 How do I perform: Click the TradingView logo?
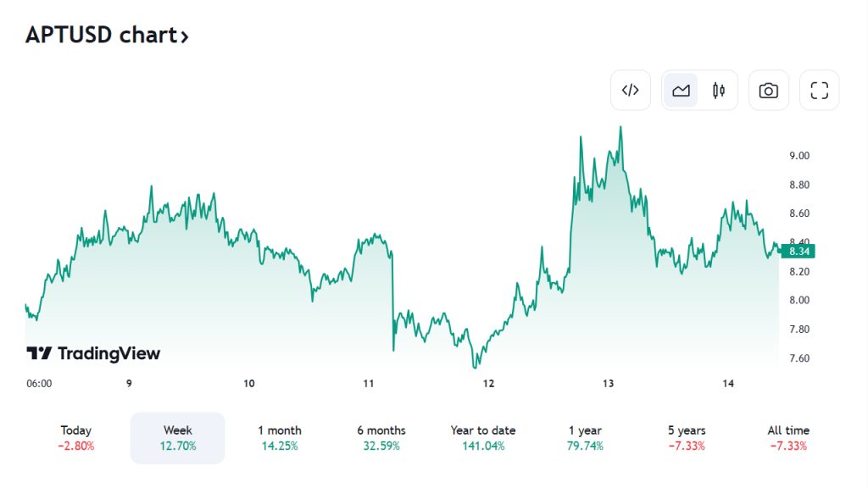pyautogui.click(x=93, y=354)
